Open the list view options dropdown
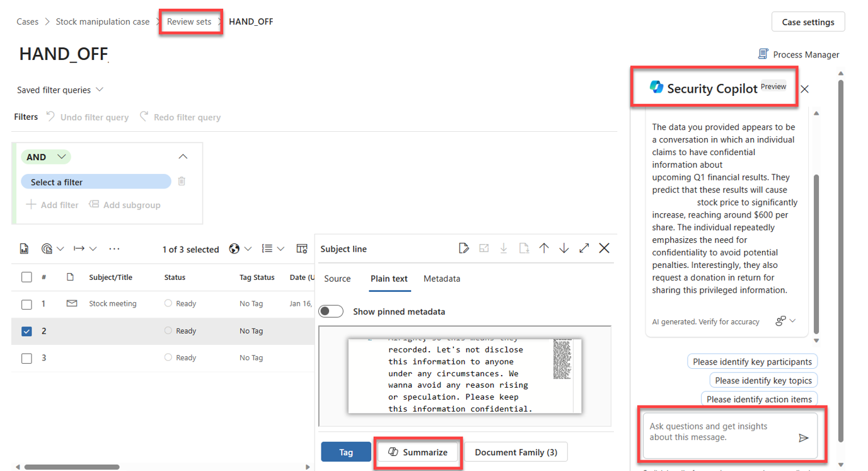The height and width of the screenshot is (471, 868). click(273, 249)
